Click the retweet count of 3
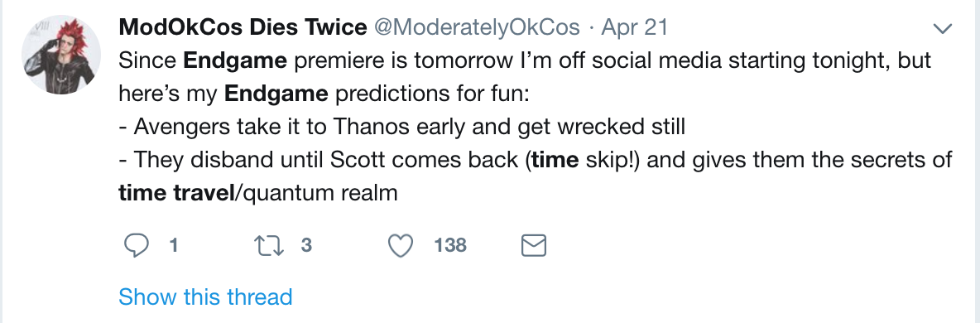 pos(305,245)
